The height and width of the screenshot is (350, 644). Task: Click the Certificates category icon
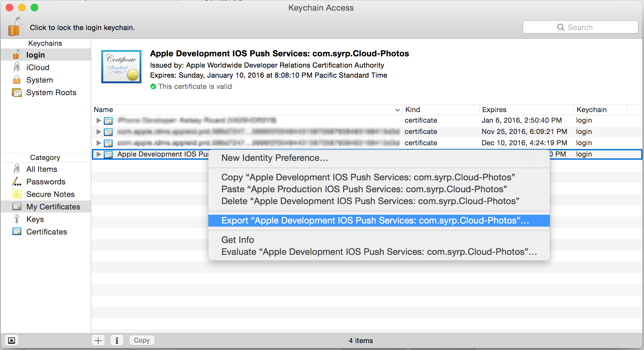point(17,231)
